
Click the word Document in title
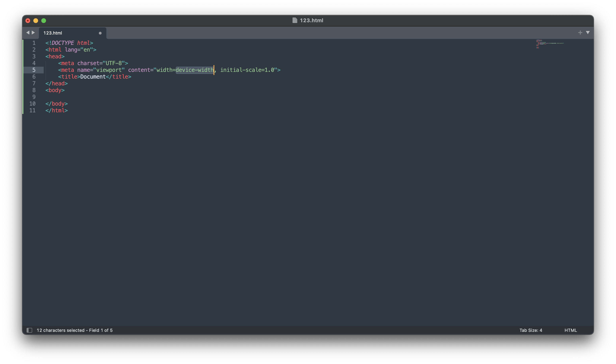93,77
